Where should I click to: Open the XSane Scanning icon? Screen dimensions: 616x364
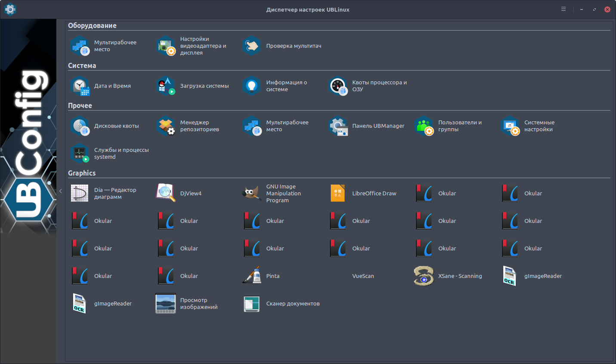424,276
